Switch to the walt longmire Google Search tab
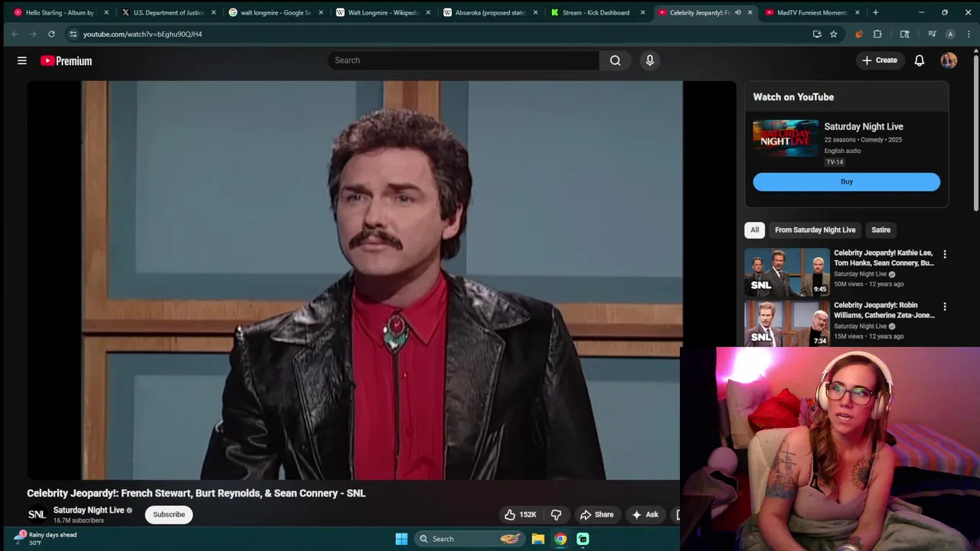This screenshot has height=551, width=980. (274, 12)
